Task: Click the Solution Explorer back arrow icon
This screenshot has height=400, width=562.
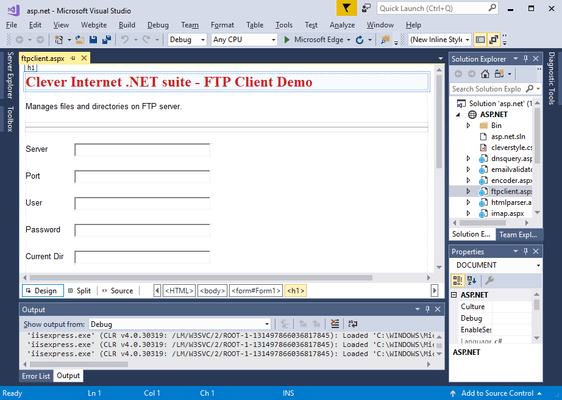Action: [x=458, y=74]
